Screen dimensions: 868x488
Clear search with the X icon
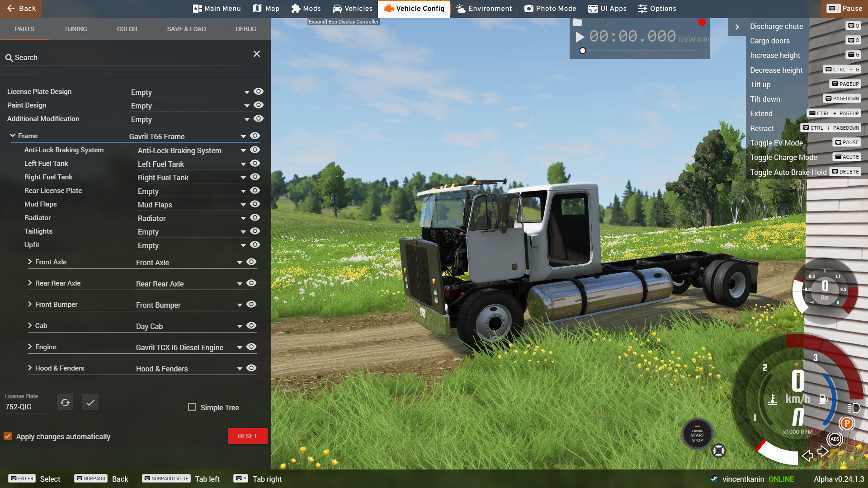[257, 54]
